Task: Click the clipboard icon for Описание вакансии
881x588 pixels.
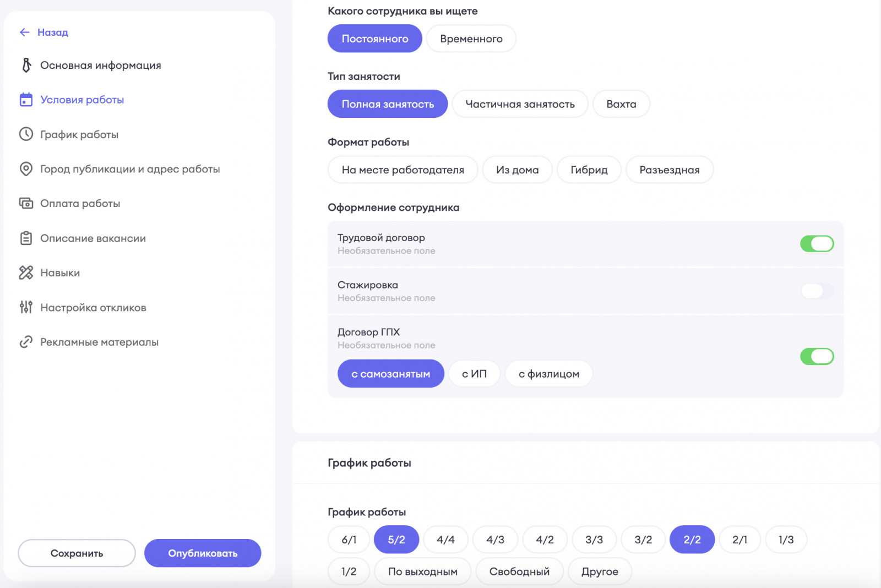Action: [26, 238]
